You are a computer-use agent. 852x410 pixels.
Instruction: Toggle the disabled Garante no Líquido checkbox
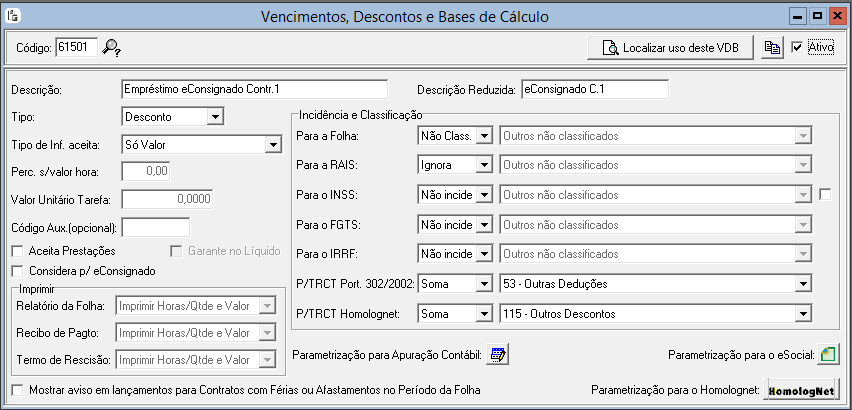[x=176, y=251]
